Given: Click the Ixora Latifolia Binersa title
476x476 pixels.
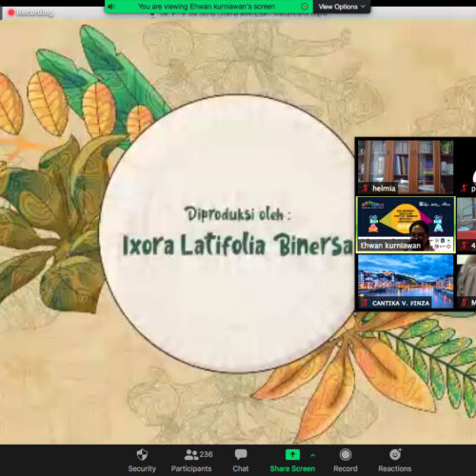Looking at the screenshot, I should [238, 245].
